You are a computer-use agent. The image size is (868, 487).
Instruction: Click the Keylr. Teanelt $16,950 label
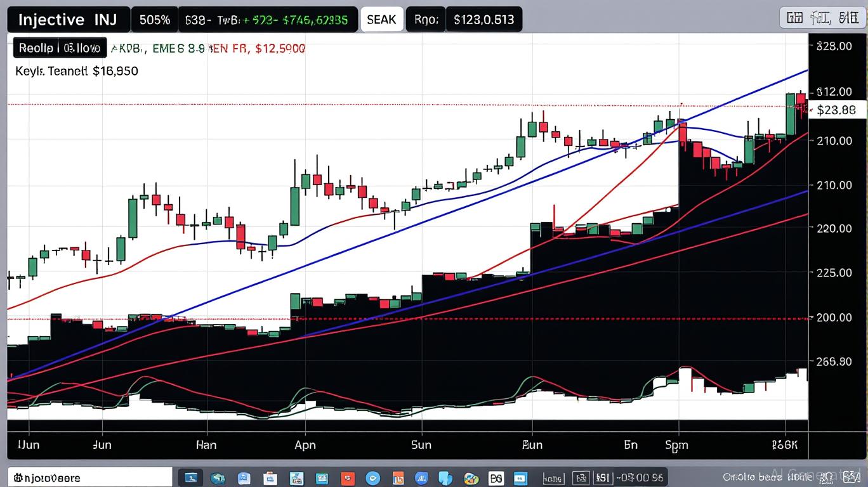76,71
